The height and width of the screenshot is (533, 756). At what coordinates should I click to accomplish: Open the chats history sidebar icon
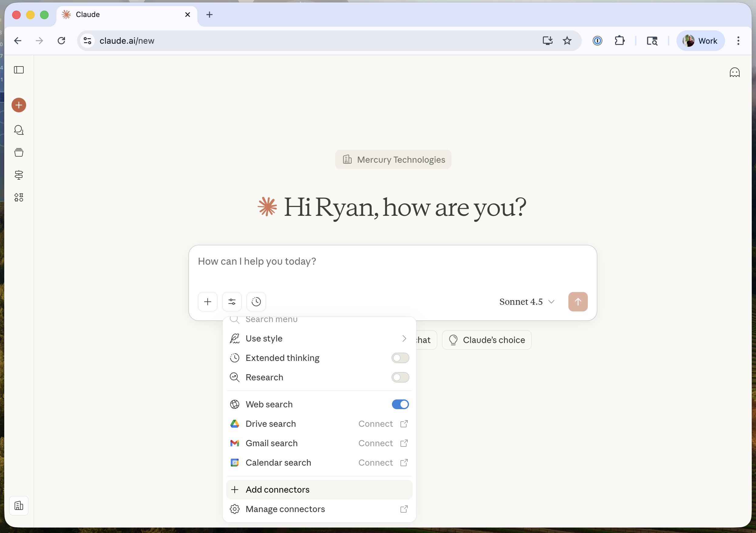coord(19,130)
